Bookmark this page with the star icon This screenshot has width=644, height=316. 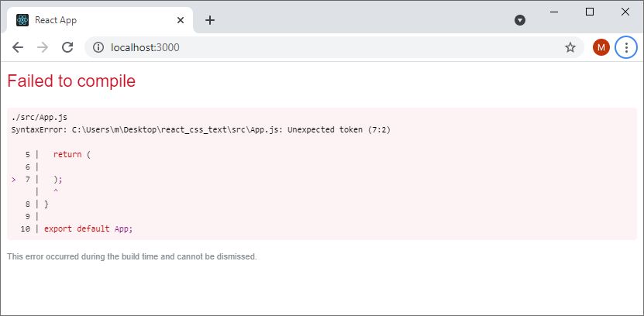570,47
